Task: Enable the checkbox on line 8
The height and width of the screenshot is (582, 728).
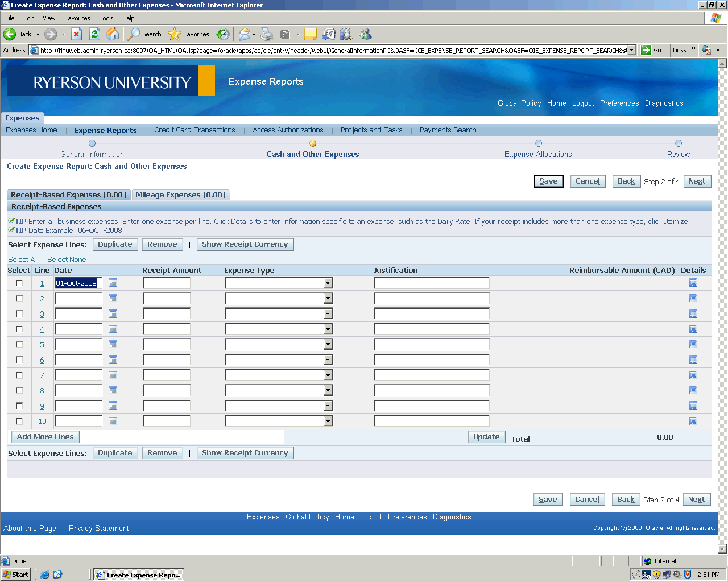Action: click(x=19, y=390)
